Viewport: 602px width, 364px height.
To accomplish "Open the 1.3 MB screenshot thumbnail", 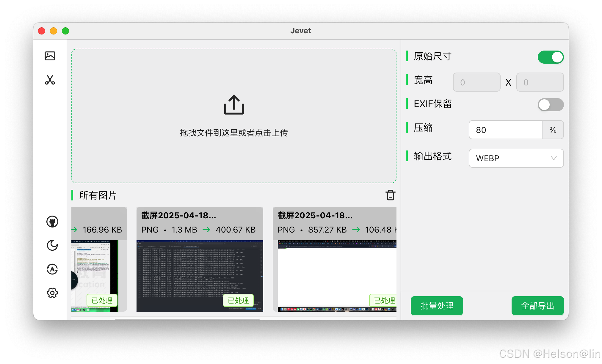I will 200,276.
